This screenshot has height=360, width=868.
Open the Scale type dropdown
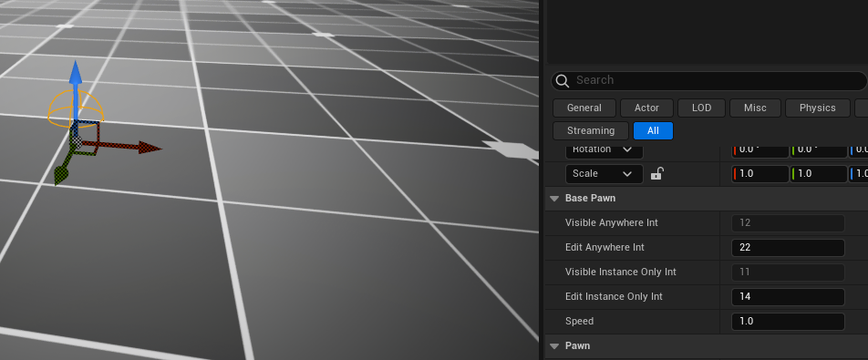click(604, 174)
